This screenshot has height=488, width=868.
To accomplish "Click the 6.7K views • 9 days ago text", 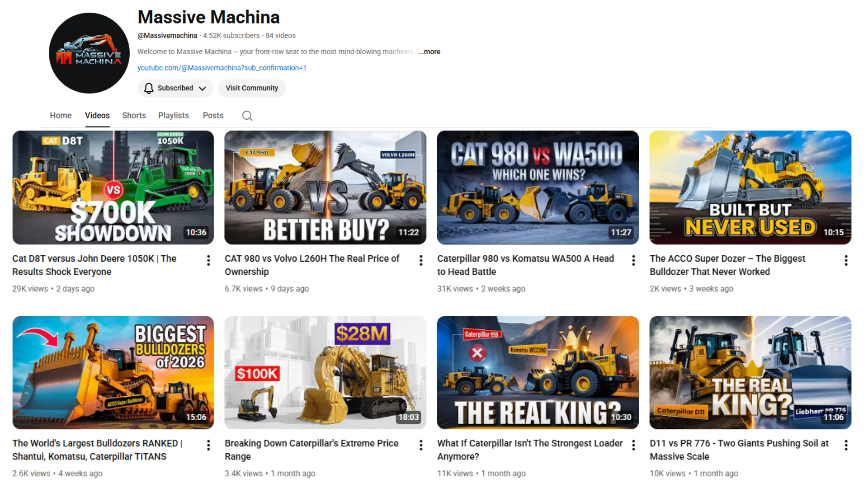I will coord(267,289).
